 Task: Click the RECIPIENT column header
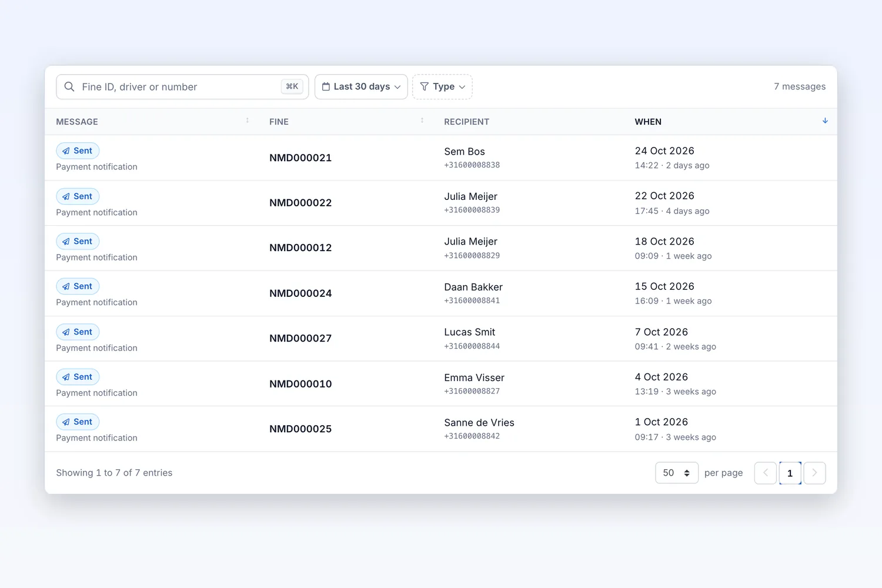coord(467,122)
